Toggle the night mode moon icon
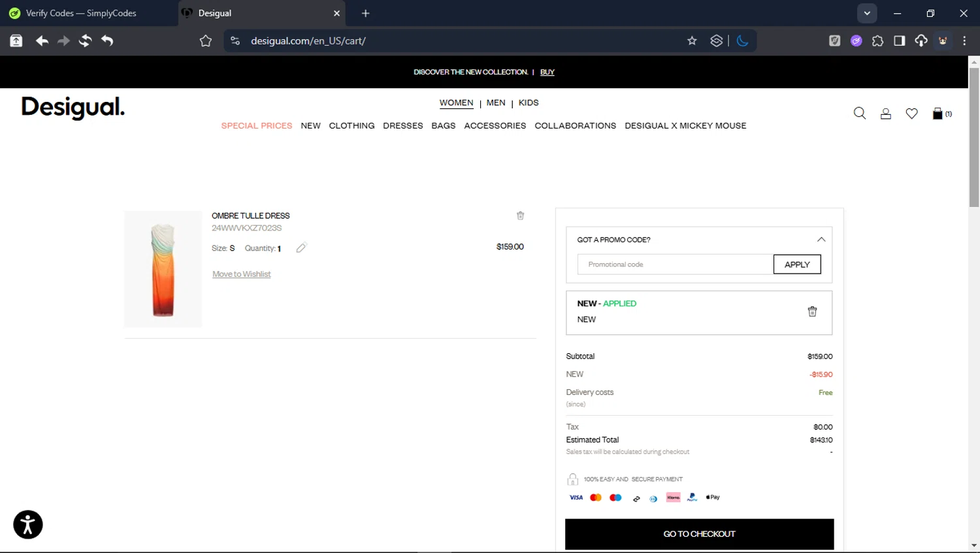Image resolution: width=980 pixels, height=553 pixels. [x=742, y=40]
